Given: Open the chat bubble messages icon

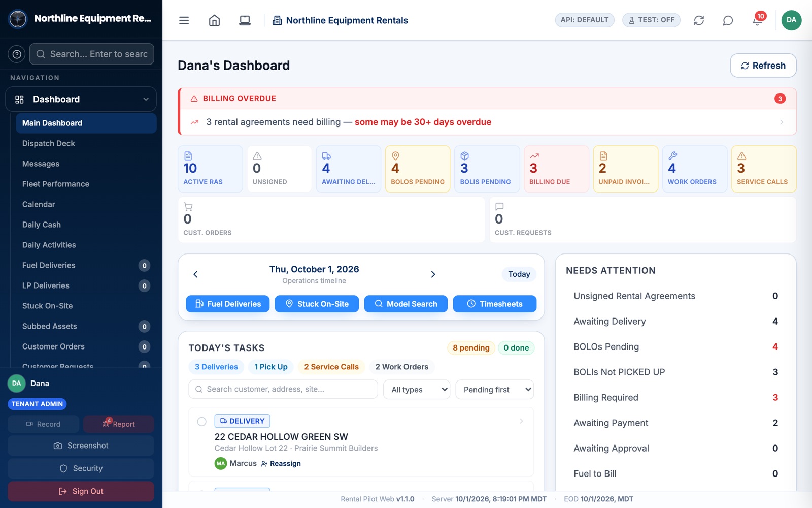Looking at the screenshot, I should point(728,20).
